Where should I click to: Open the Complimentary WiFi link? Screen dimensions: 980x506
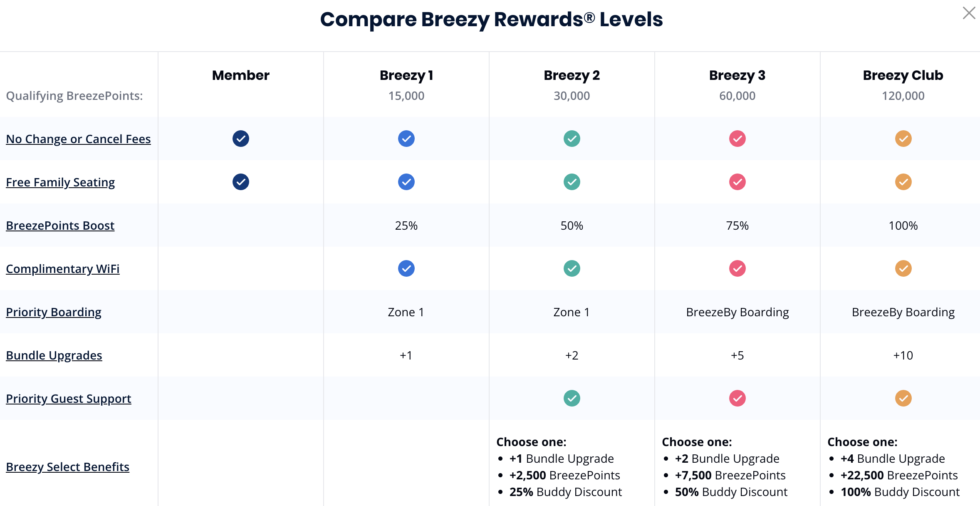click(x=63, y=269)
